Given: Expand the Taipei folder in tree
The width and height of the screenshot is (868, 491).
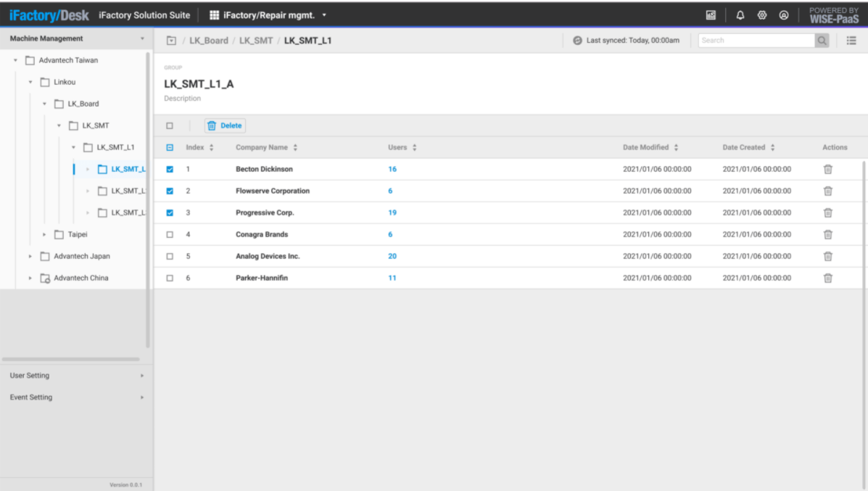Looking at the screenshot, I should pyautogui.click(x=44, y=234).
